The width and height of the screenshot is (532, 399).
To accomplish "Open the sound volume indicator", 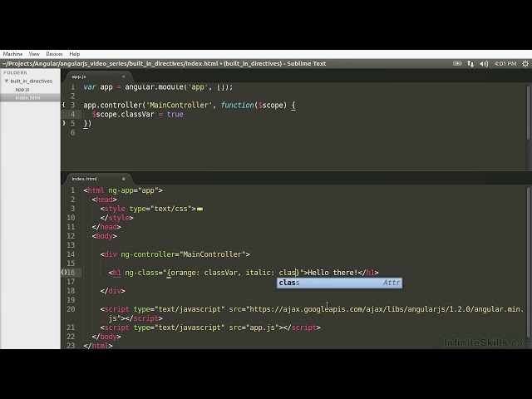I will point(484,63).
